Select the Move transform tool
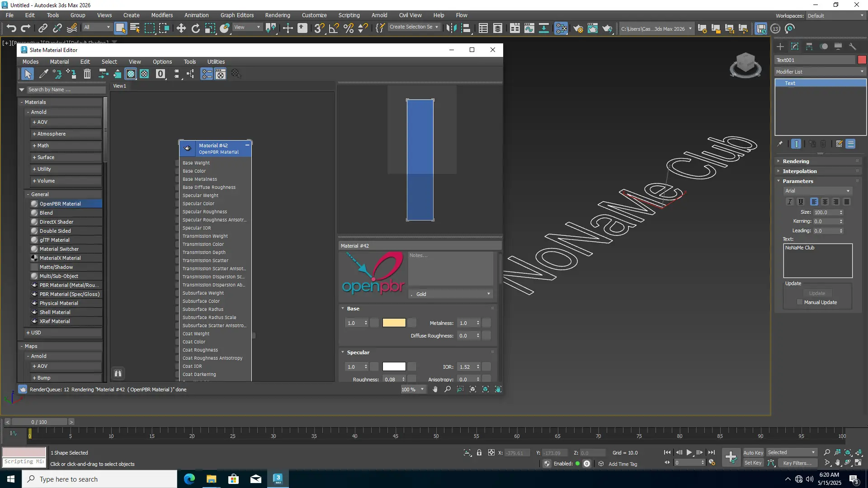Image resolution: width=868 pixels, height=488 pixels. [x=181, y=28]
